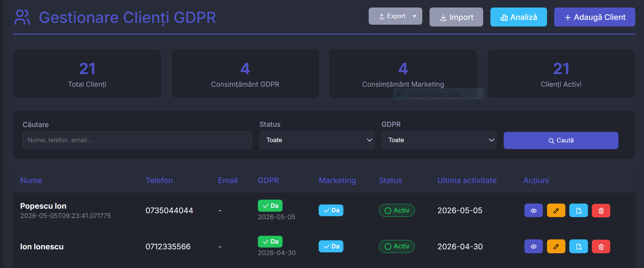Click phone number 0712335566
Image resolution: width=644 pixels, height=268 pixels.
168,247
